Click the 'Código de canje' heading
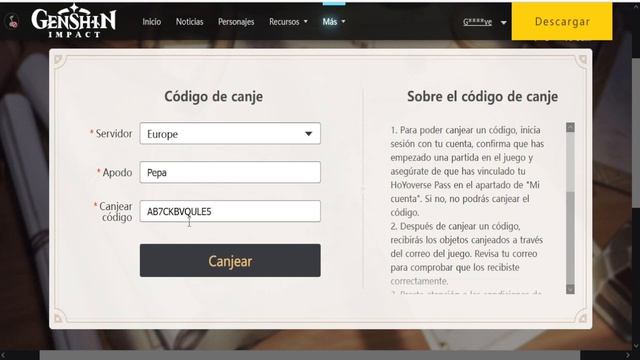 213,96
